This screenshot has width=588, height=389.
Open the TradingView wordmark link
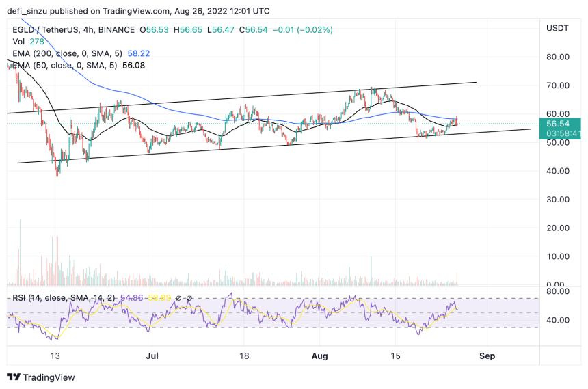point(49,377)
